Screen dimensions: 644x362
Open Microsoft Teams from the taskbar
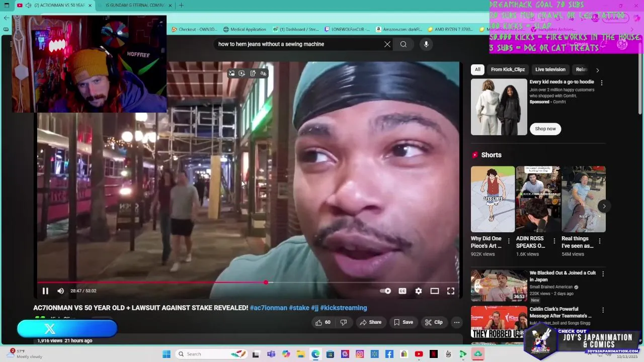pyautogui.click(x=271, y=354)
